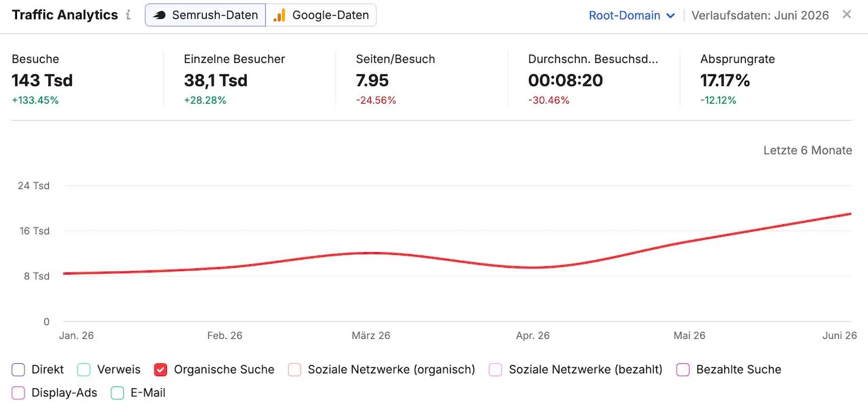Image resolution: width=868 pixels, height=410 pixels.
Task: Click the visit duration value 00:08:20
Action: (x=566, y=81)
